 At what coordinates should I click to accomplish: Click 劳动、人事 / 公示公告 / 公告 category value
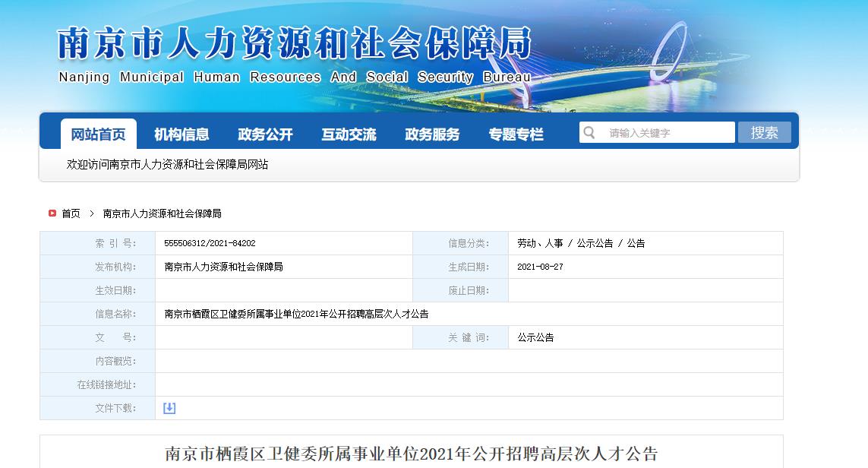pos(581,243)
